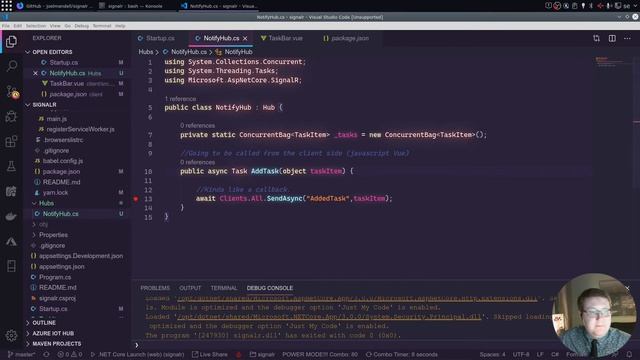Viewport: 640px width, 360px height.
Task: Open the Debug menu
Action: point(82,26)
